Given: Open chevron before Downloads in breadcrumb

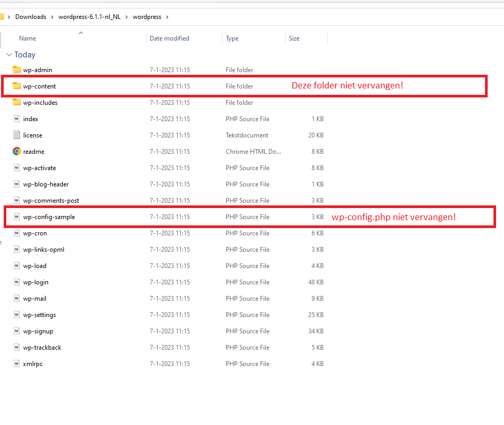Looking at the screenshot, I should (x=9, y=17).
